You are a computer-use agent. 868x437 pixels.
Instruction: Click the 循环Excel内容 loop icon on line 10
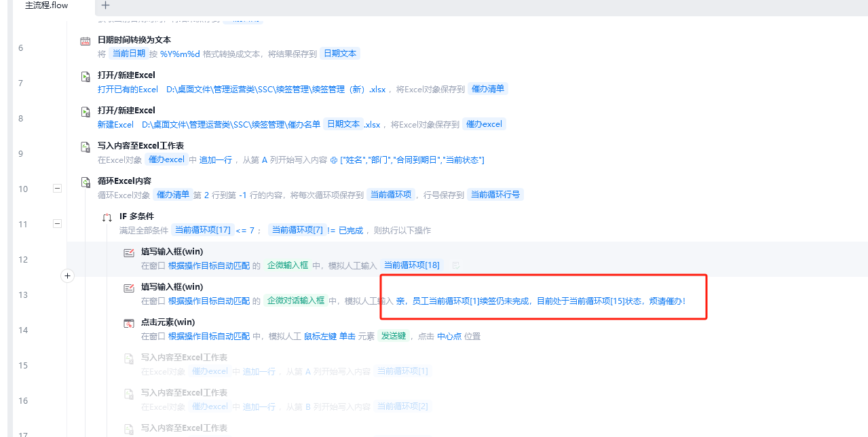click(86, 182)
